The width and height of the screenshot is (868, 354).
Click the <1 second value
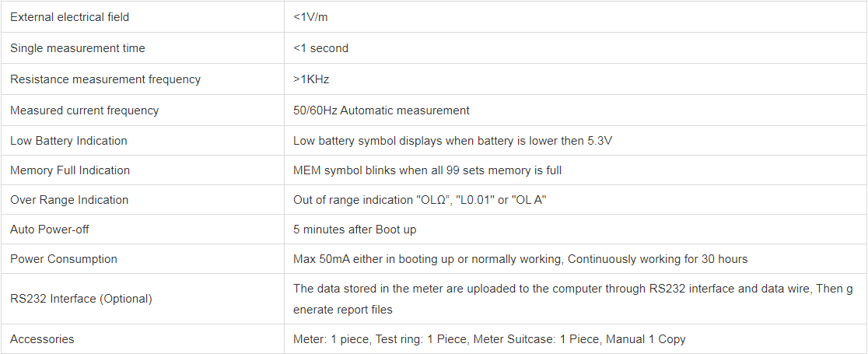coord(320,48)
